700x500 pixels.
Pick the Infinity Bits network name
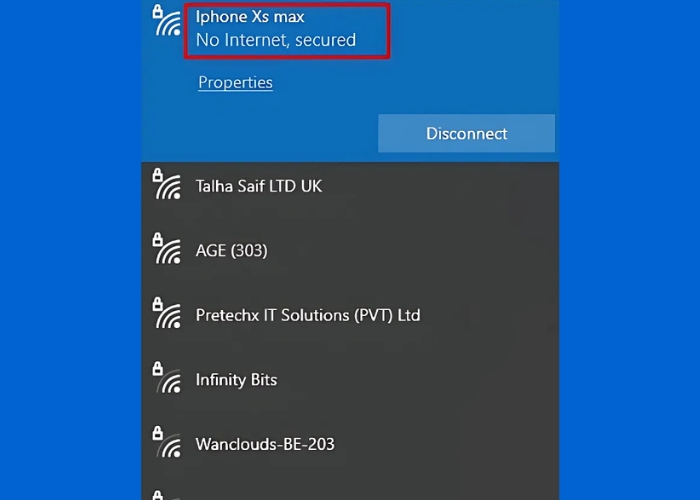coord(236,380)
